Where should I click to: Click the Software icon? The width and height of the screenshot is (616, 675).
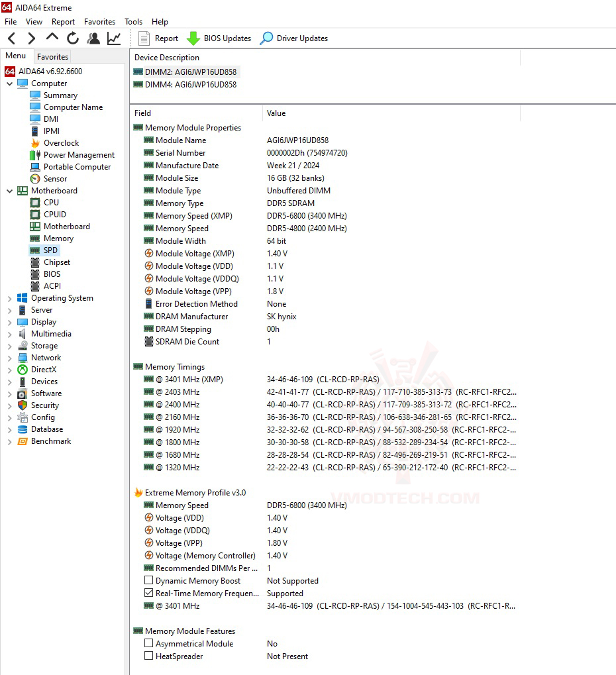coord(23,393)
